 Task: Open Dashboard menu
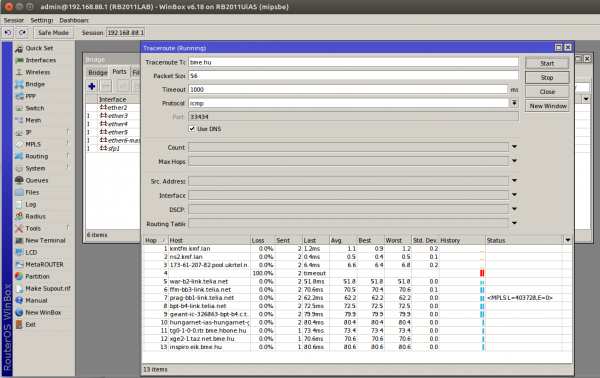74,20
